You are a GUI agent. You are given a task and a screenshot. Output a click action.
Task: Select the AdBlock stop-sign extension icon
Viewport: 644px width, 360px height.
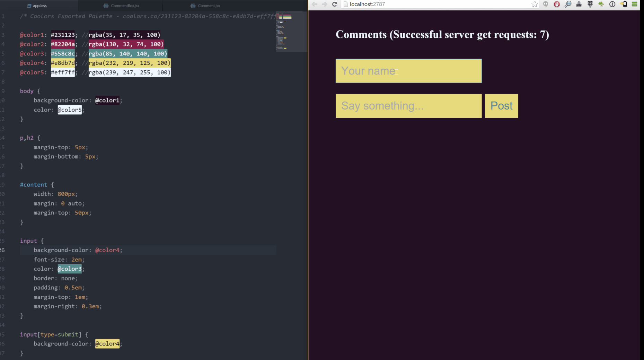pyautogui.click(x=557, y=4)
